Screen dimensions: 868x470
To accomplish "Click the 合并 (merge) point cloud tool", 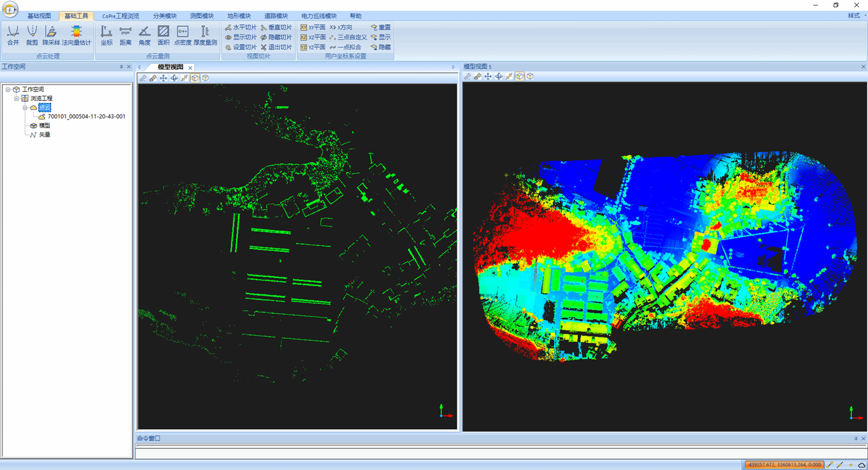I will tap(13, 36).
